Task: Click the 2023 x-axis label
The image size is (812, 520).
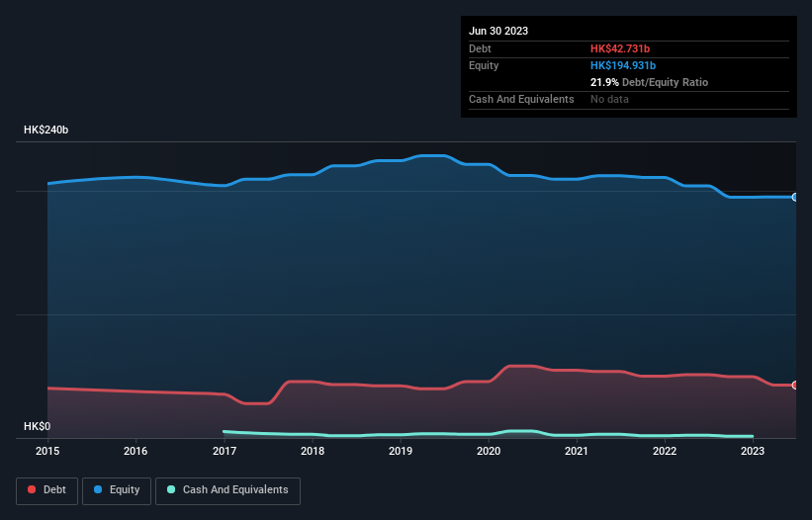Action: (x=753, y=451)
